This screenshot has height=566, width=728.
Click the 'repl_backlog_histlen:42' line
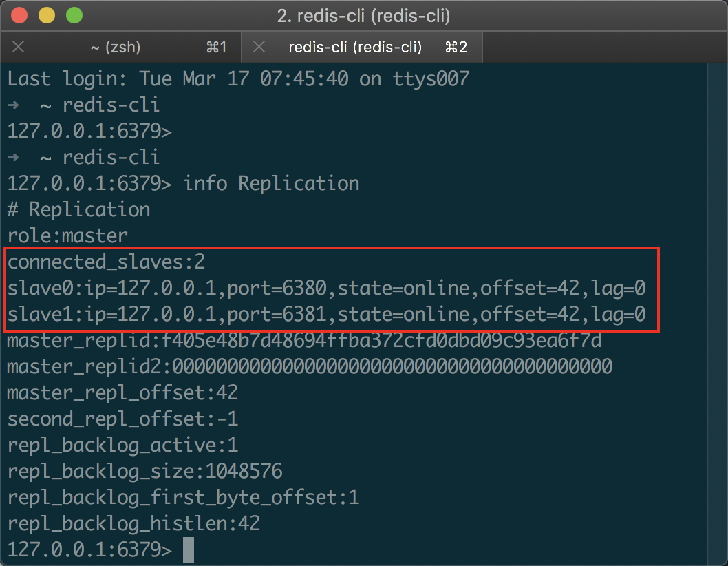click(x=133, y=524)
